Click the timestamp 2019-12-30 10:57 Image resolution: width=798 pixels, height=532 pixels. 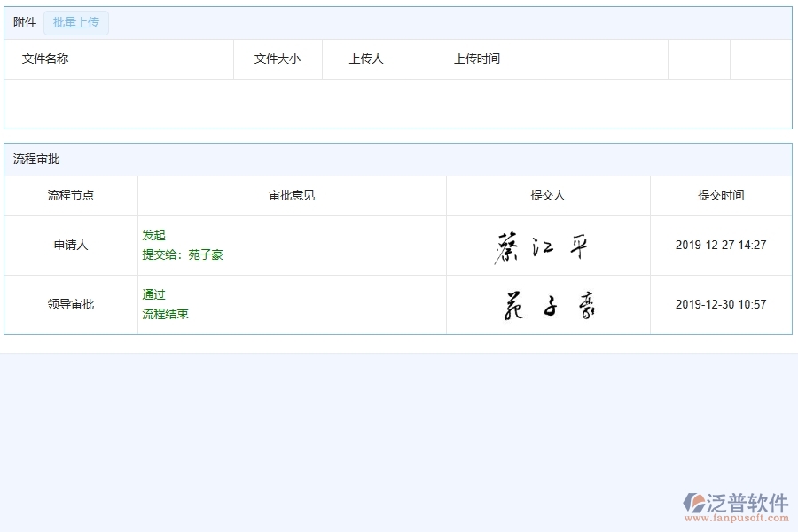[720, 304]
